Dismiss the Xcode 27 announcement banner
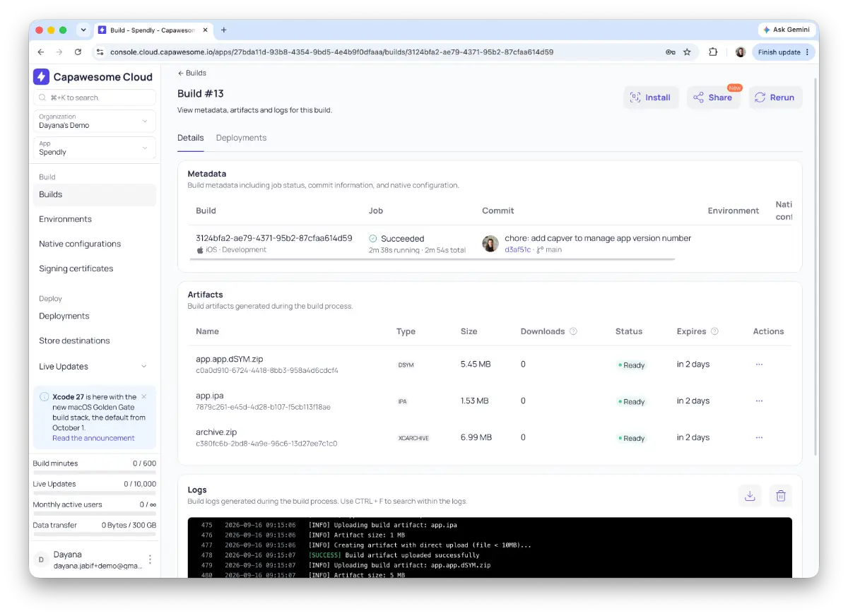The image size is (848, 616). pyautogui.click(x=144, y=396)
